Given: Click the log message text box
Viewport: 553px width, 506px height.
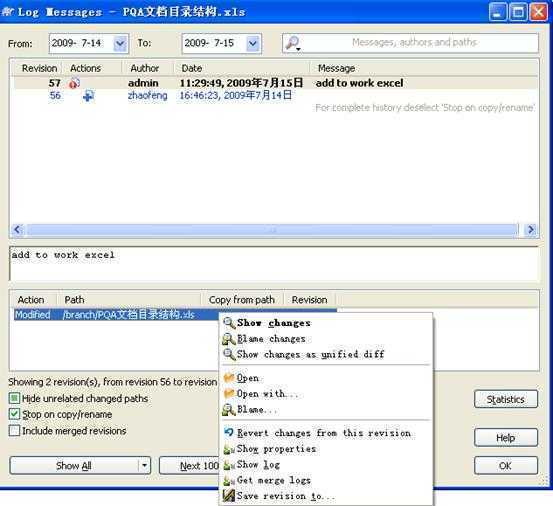Looking at the screenshot, I should [274, 264].
